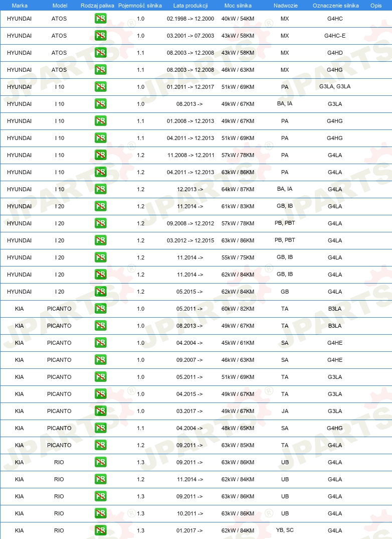This screenshot has width=392, height=539.
Task: Select the 09.2008 -> 12.2012 production years cell
Action: point(190,223)
